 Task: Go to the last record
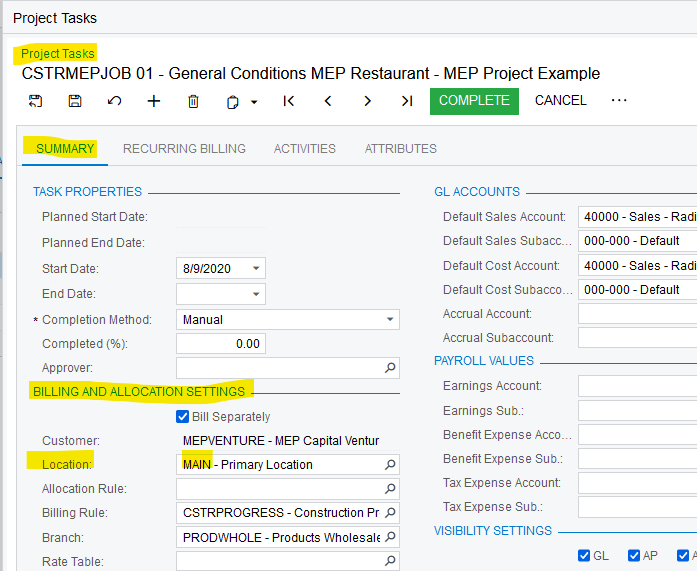click(407, 101)
